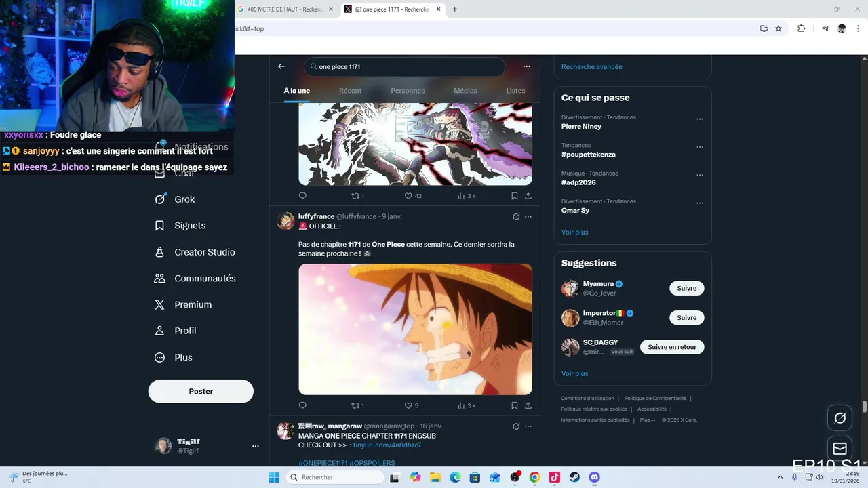This screenshot has width=868, height=488.
Task: Switch to the Médias tab
Action: pyautogui.click(x=465, y=91)
